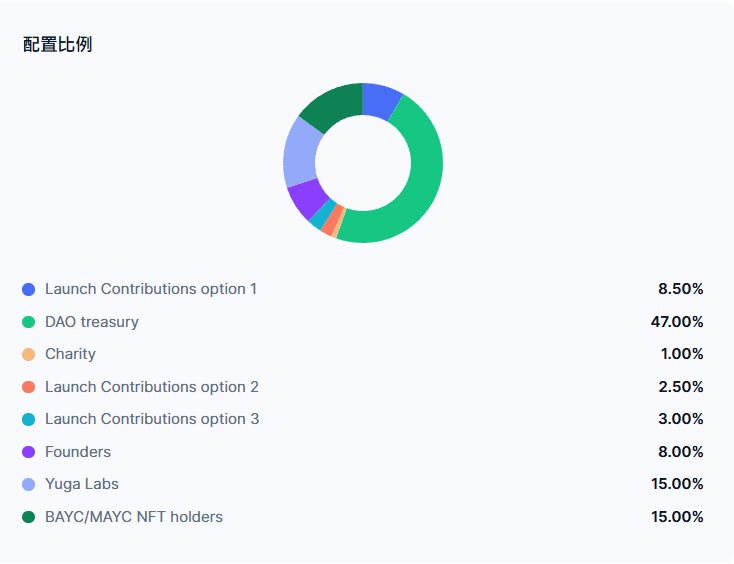This screenshot has width=734, height=564.
Task: Select the Yuga Labs legend label
Action: pyautogui.click(x=82, y=484)
